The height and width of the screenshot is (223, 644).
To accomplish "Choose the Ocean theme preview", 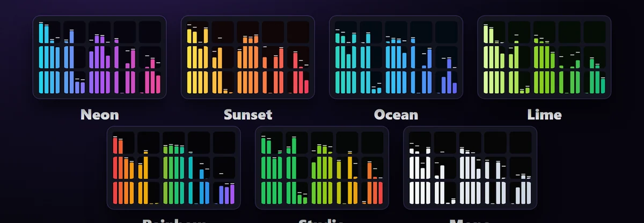I will [x=396, y=57].
